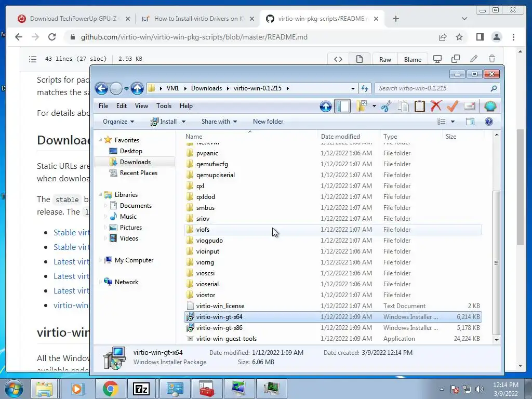The image size is (532, 399).
Task: Toggle the navigation pane toolbar button
Action: (342, 107)
